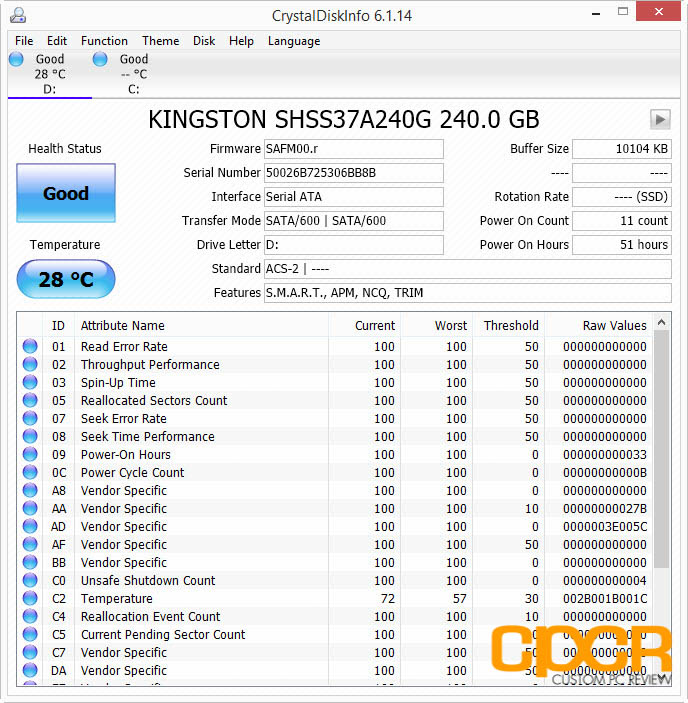The height and width of the screenshot is (703, 688).
Task: Click the Standard field ACS-2
Action: (x=467, y=269)
